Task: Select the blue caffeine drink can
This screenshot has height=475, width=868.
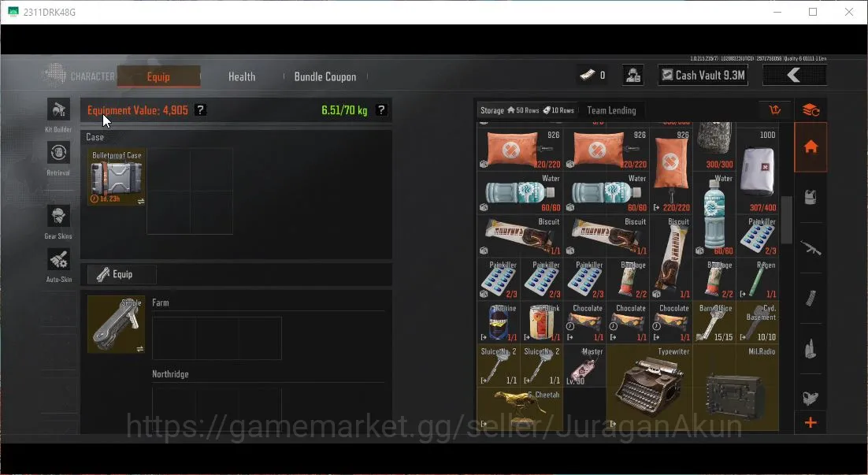Action: (x=499, y=322)
